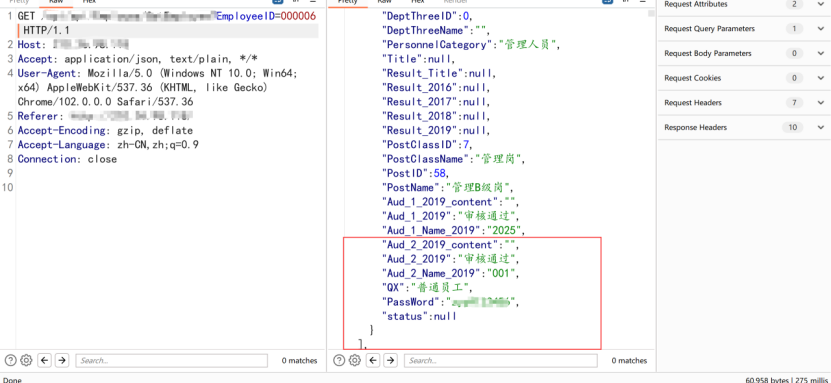Click the "Result_2017":null response line
Viewport: 831px width, 383px height.
(436, 102)
